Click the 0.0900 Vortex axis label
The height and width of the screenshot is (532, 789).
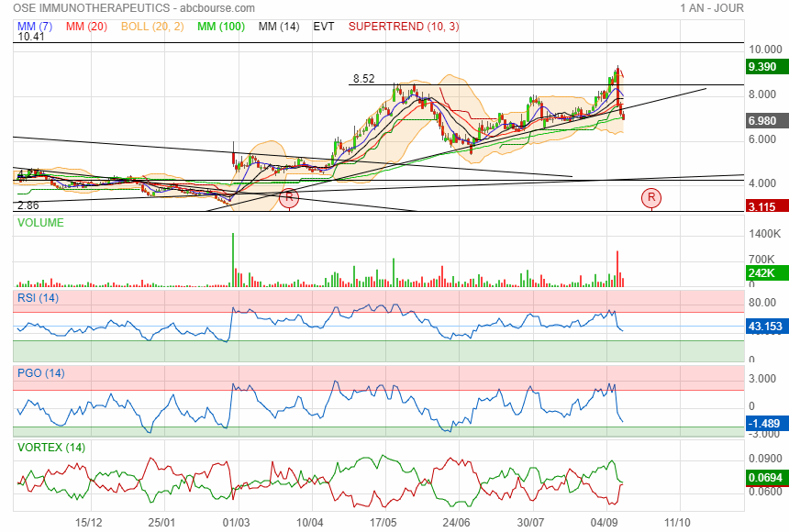pos(765,459)
